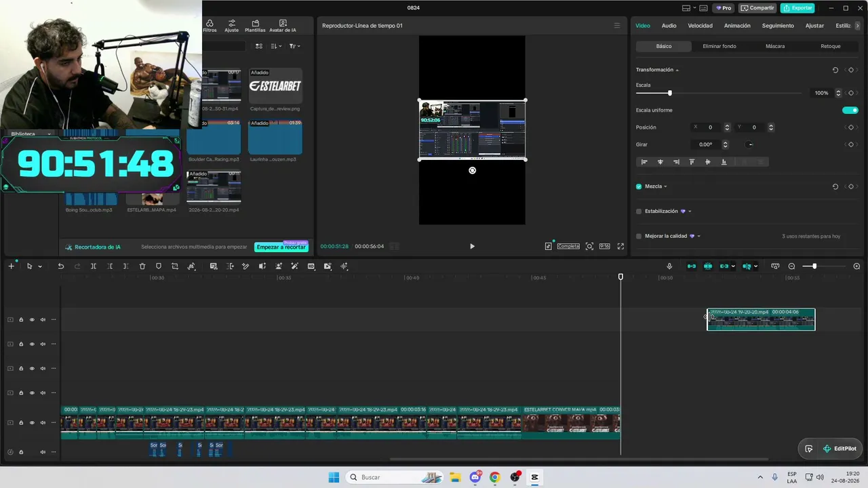Select the ESTELARBET media thumbnail

[x=275, y=86]
